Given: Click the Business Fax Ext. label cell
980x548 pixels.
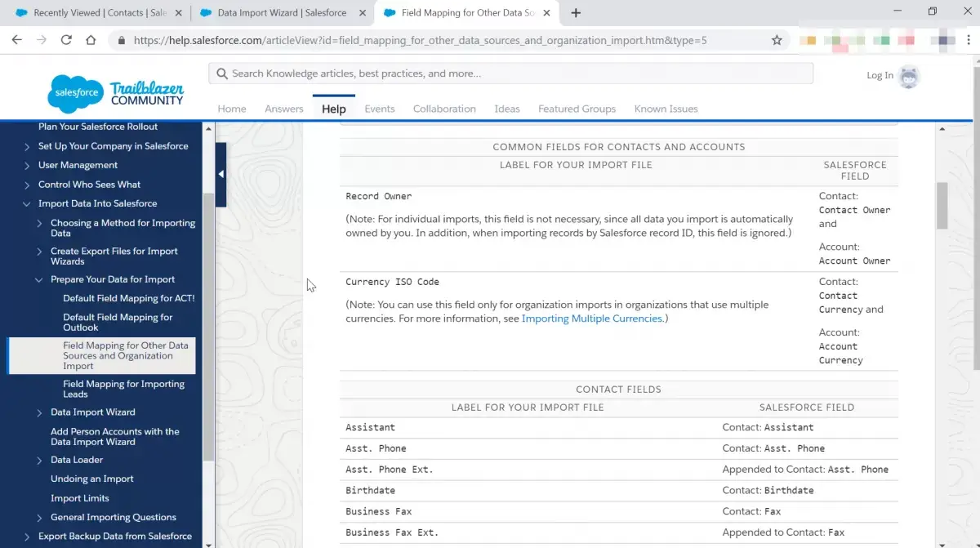Looking at the screenshot, I should 392,533.
